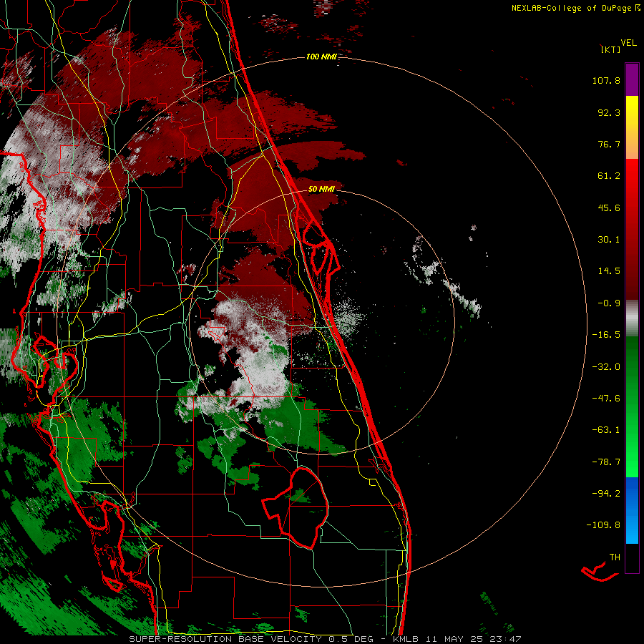Click the 76.7 scale value

tap(609, 144)
